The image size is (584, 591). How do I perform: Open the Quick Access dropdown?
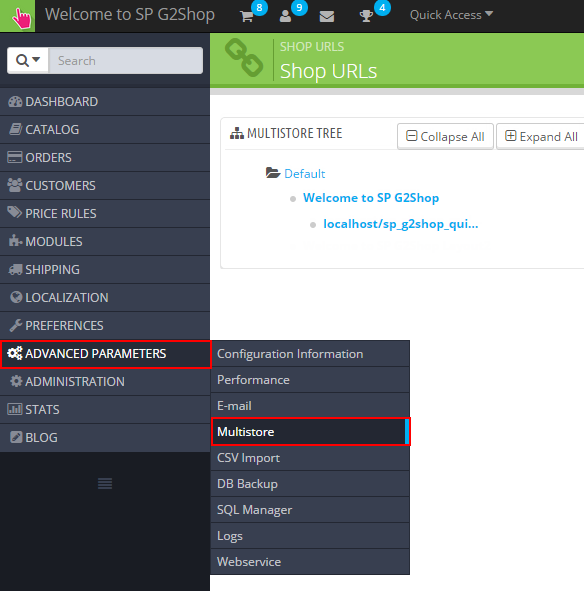coord(451,15)
